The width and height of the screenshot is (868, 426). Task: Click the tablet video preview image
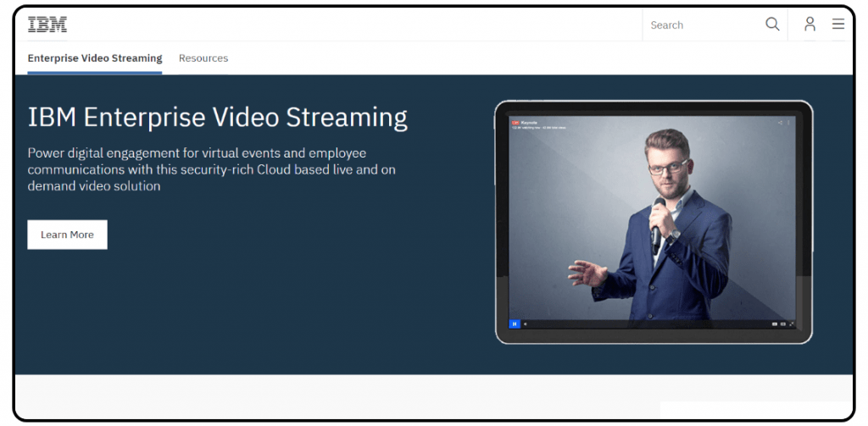point(654,223)
